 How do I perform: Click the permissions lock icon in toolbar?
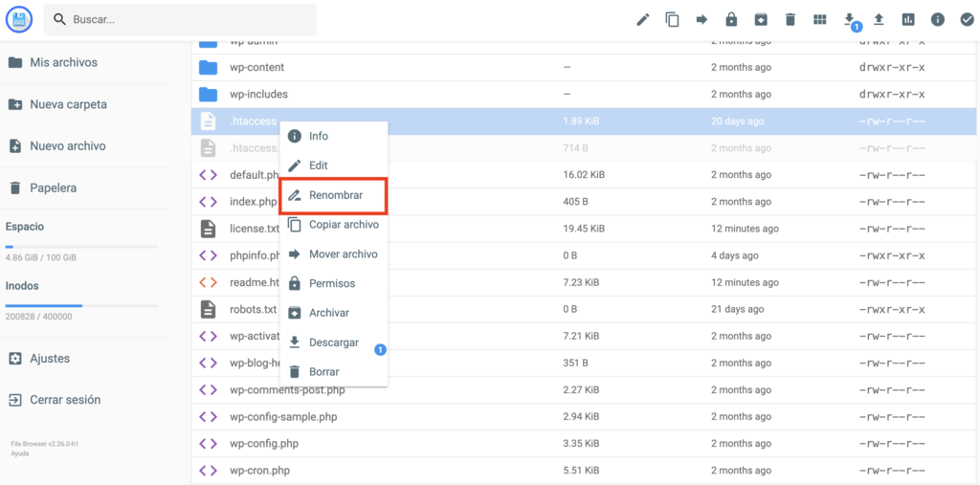tap(730, 20)
